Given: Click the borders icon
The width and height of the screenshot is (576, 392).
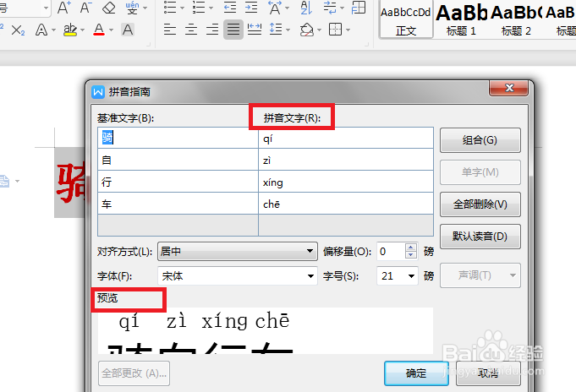Looking at the screenshot, I should [335, 30].
